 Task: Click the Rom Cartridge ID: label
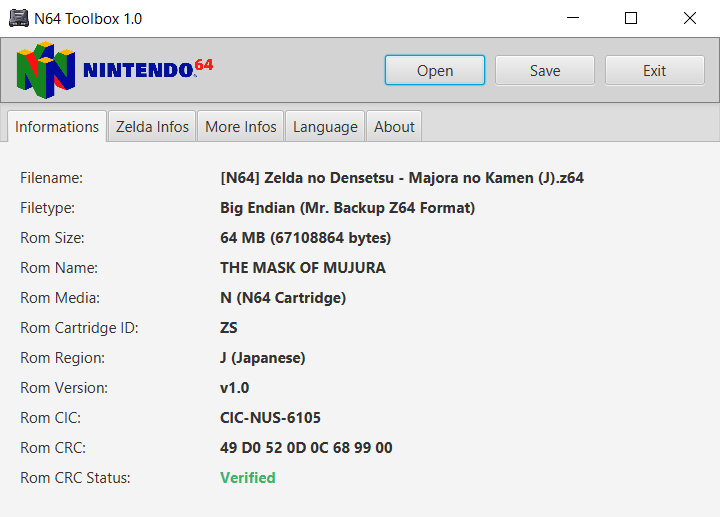click(79, 328)
